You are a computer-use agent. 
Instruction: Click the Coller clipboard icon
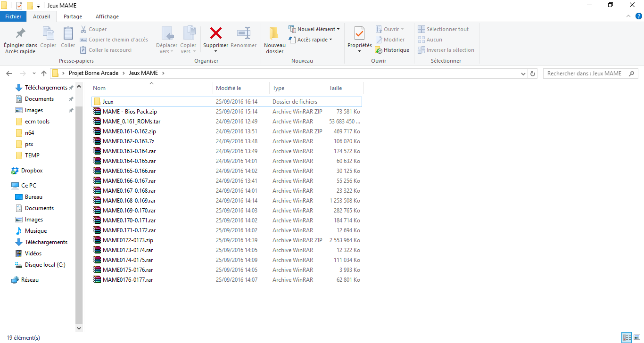coord(68,33)
